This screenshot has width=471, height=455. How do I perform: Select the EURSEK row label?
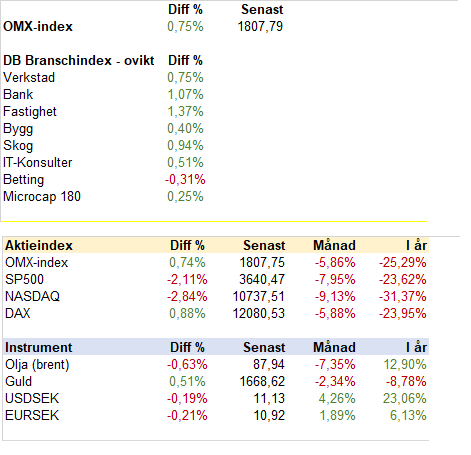[x=32, y=416]
